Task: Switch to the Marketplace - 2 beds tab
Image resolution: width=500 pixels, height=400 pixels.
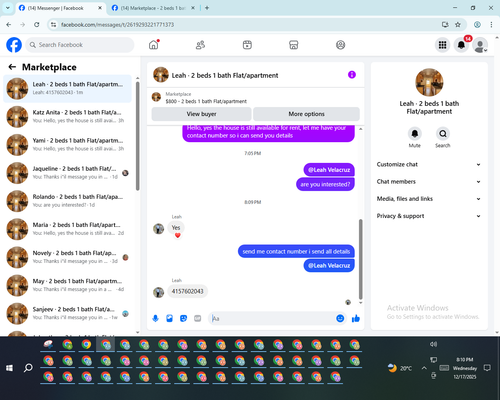Action: click(x=153, y=8)
